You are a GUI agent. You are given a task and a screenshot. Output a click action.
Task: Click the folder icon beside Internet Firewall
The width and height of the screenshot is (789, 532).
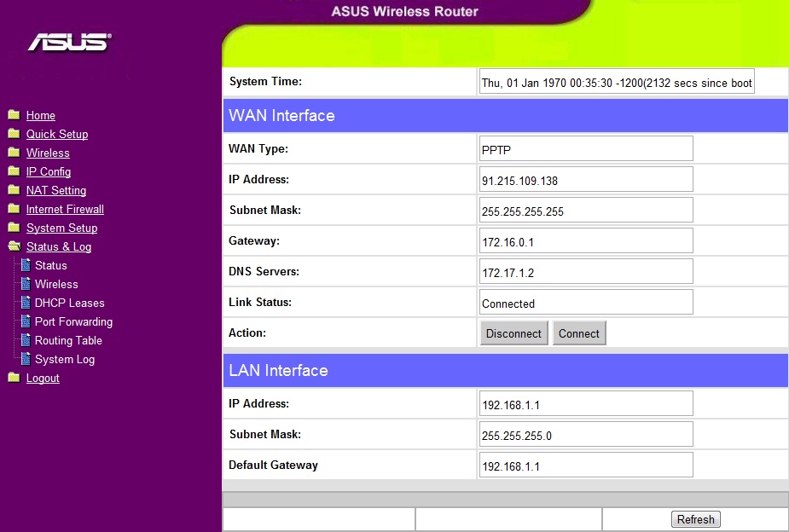15,209
